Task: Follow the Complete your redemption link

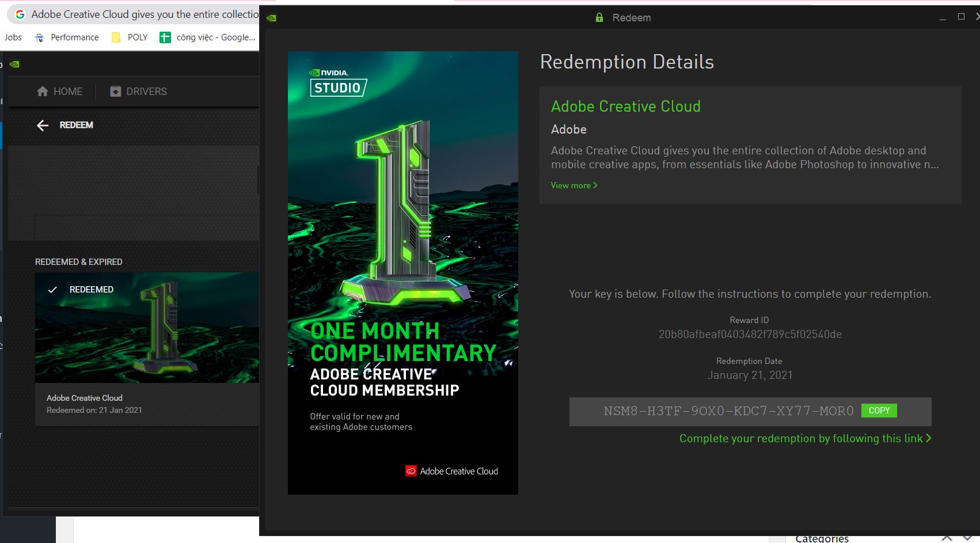Action: coord(805,439)
